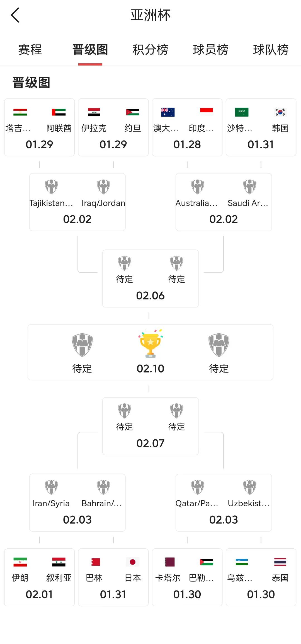Open the 积分榜 tab
The width and height of the screenshot is (301, 644).
pos(151,50)
